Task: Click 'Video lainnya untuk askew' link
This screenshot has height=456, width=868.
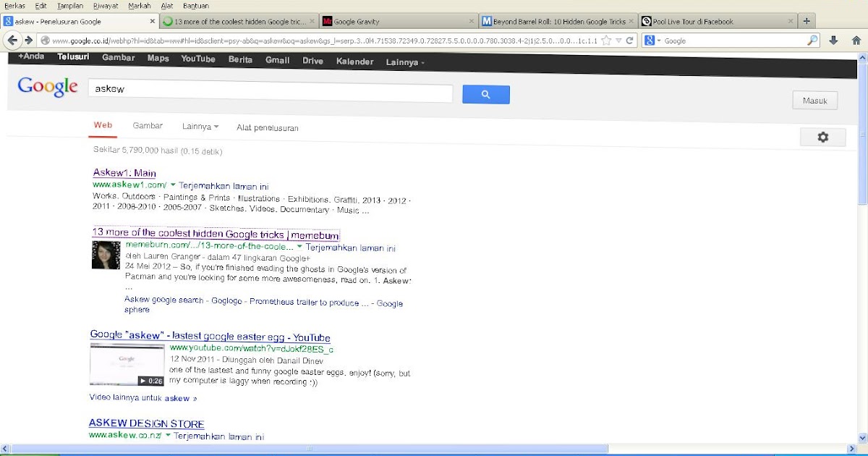Action: pyautogui.click(x=143, y=398)
